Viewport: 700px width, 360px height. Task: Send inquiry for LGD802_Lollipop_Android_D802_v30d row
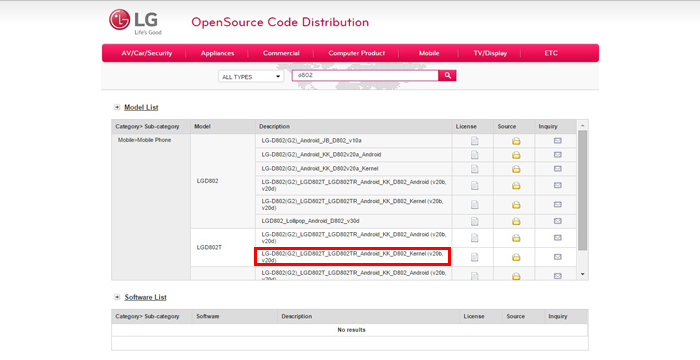tap(558, 221)
